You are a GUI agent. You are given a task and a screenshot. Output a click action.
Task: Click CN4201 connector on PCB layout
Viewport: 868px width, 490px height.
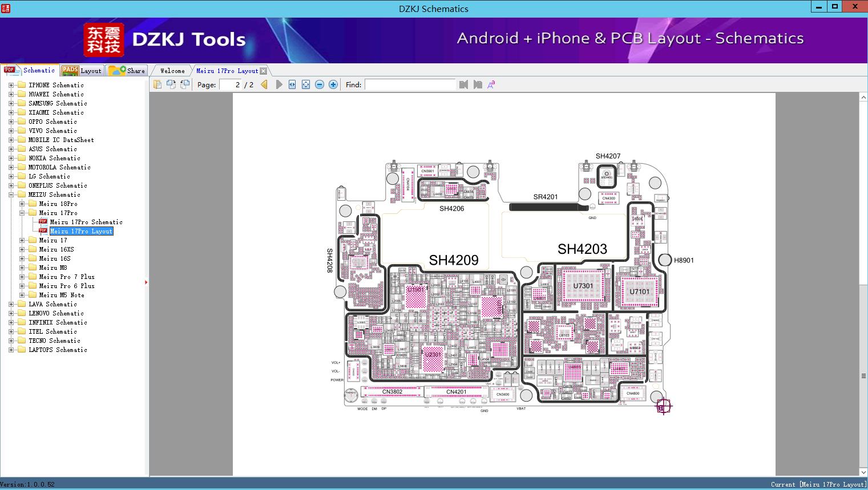457,392
